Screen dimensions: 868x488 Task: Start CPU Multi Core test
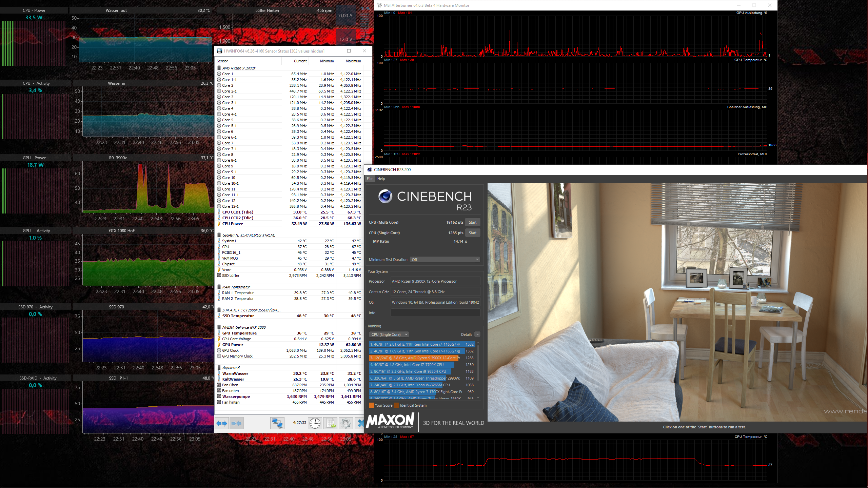pos(472,222)
